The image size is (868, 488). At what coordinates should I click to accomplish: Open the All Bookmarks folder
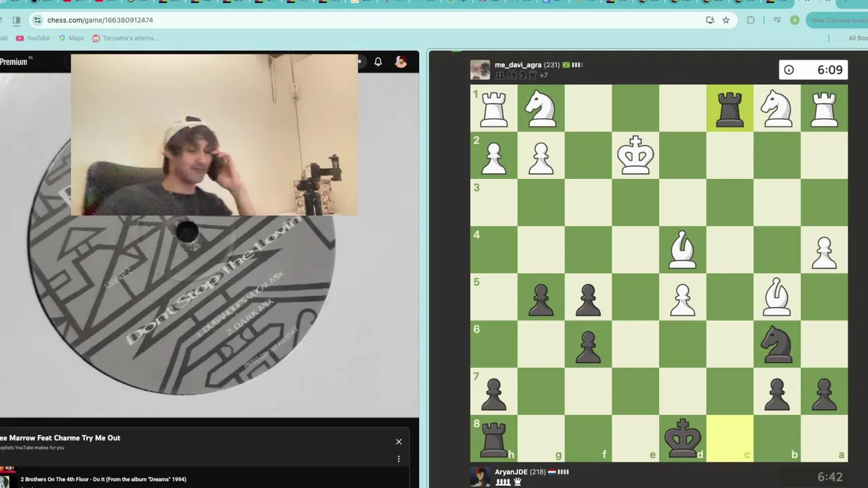(x=852, y=38)
